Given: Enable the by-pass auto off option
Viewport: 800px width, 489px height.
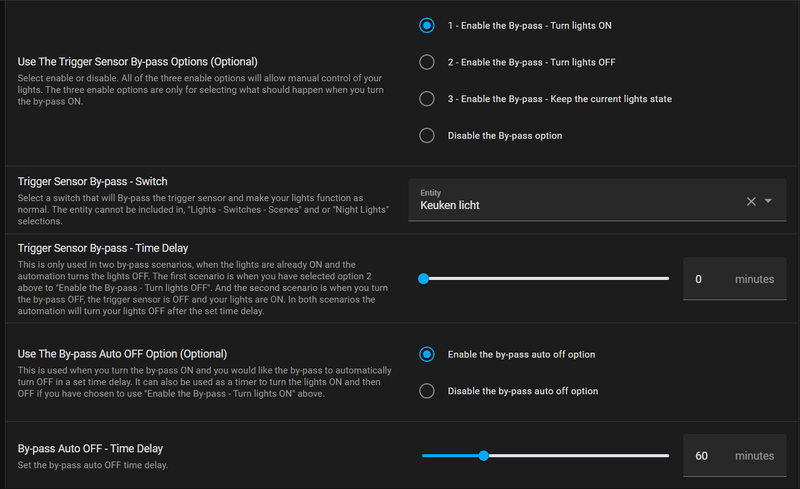Looking at the screenshot, I should (x=427, y=354).
